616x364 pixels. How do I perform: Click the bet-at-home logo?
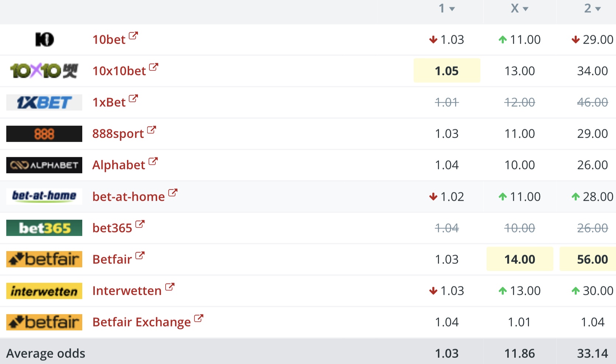pyautogui.click(x=44, y=196)
